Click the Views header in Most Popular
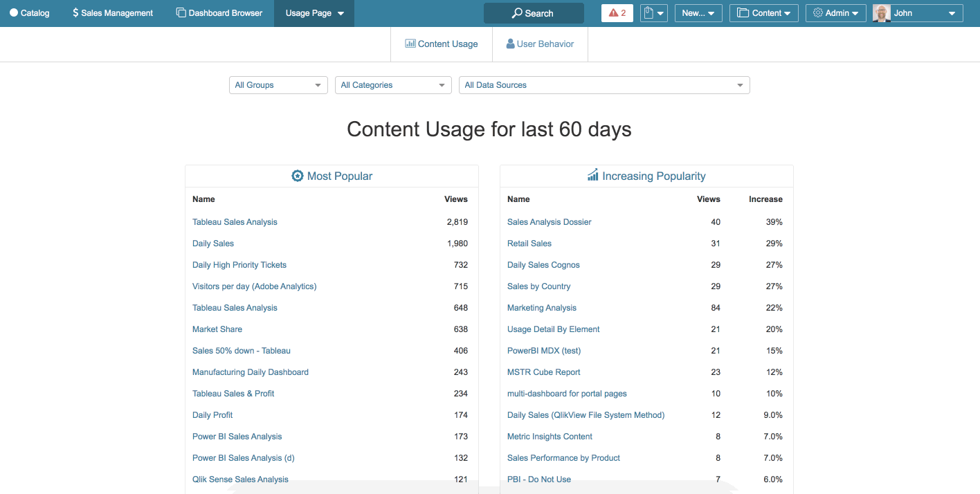 pos(456,199)
